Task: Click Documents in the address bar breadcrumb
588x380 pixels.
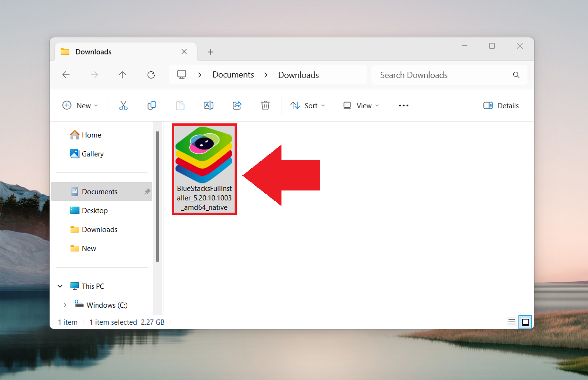Action: tap(233, 75)
